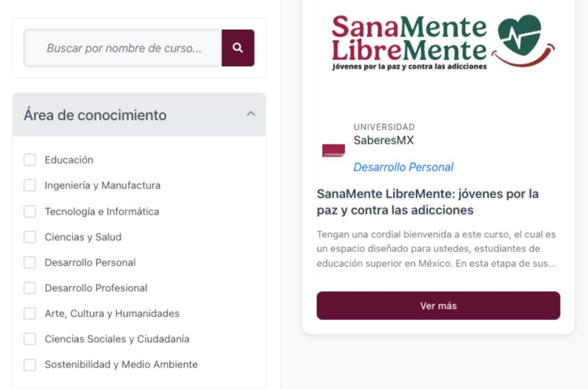Open the SanaMente LibreMente course title
588x389 pixels.
click(x=428, y=201)
